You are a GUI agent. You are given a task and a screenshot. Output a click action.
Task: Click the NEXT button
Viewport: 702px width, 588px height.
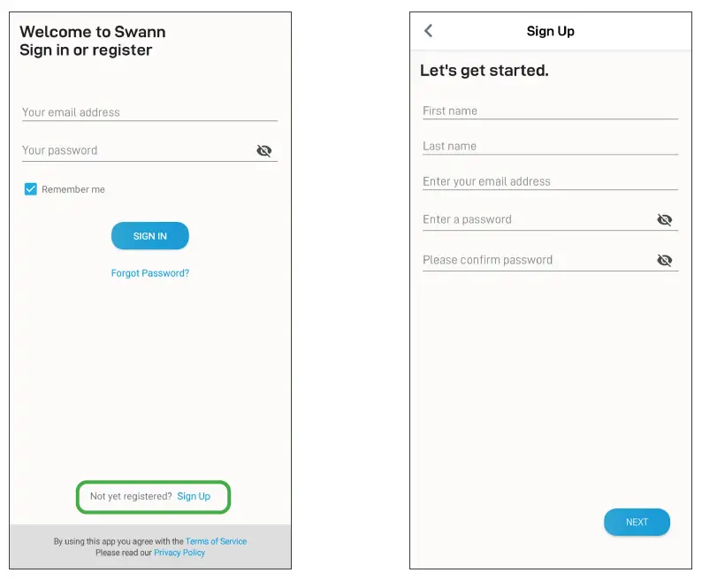637,522
